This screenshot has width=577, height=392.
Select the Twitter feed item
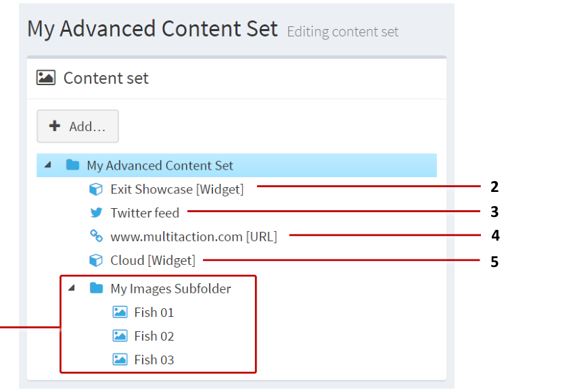point(144,212)
